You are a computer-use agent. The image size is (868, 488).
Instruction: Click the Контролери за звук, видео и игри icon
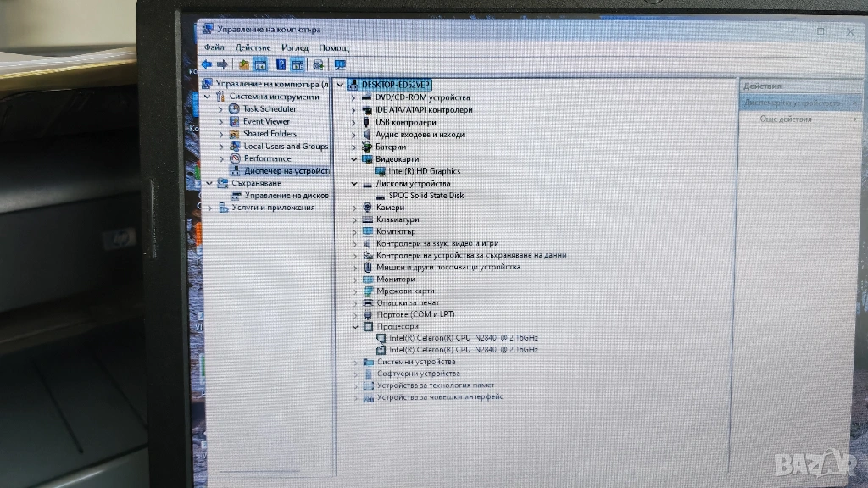[368, 243]
